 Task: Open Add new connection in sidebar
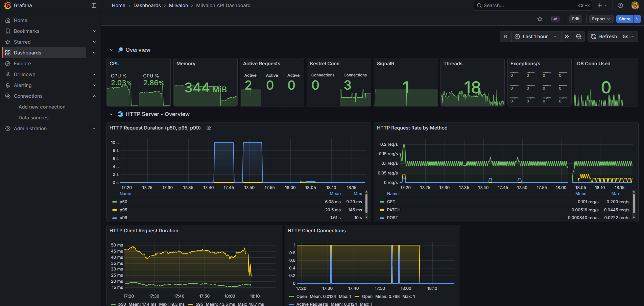(x=42, y=107)
